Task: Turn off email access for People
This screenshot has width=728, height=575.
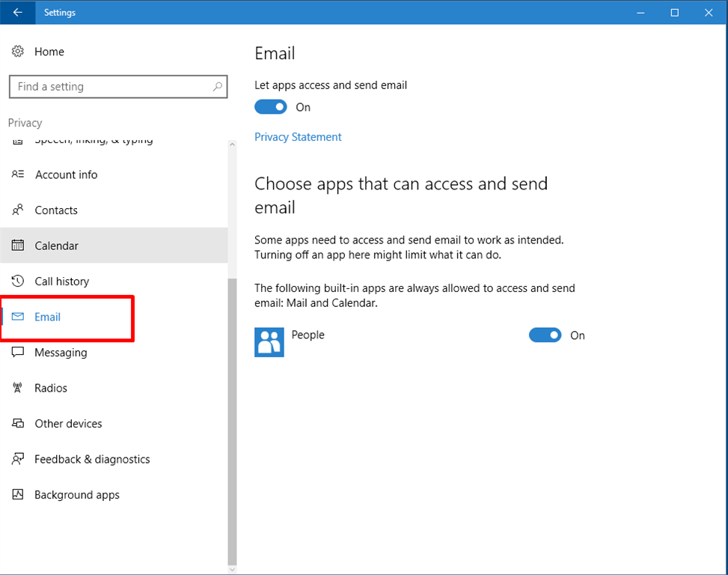Action: point(545,335)
